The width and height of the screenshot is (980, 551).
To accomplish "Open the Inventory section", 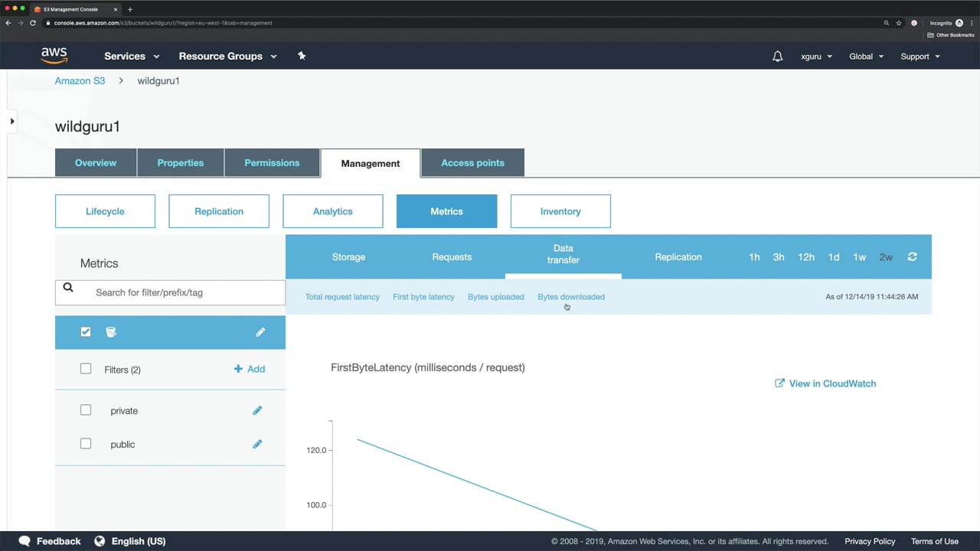I will point(560,211).
